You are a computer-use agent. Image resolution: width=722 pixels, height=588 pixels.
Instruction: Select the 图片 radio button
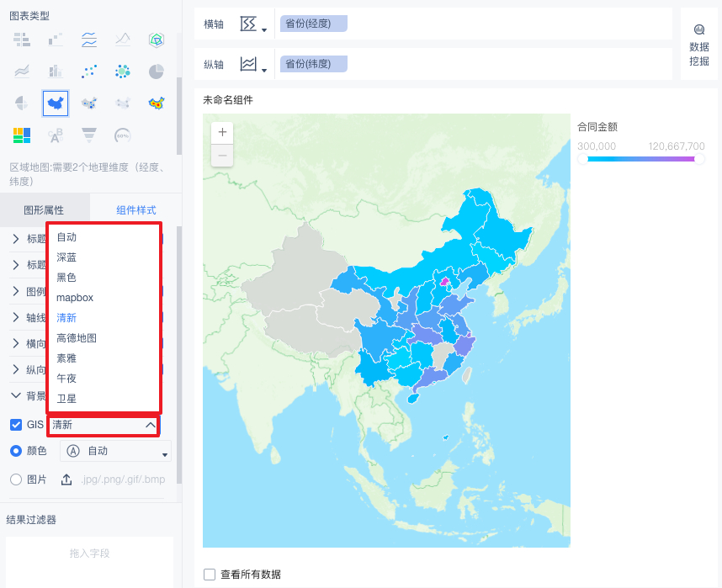(16, 479)
